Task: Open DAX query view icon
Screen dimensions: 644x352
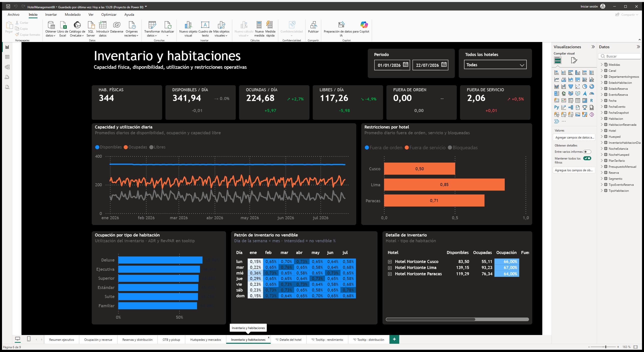Action: [7, 77]
